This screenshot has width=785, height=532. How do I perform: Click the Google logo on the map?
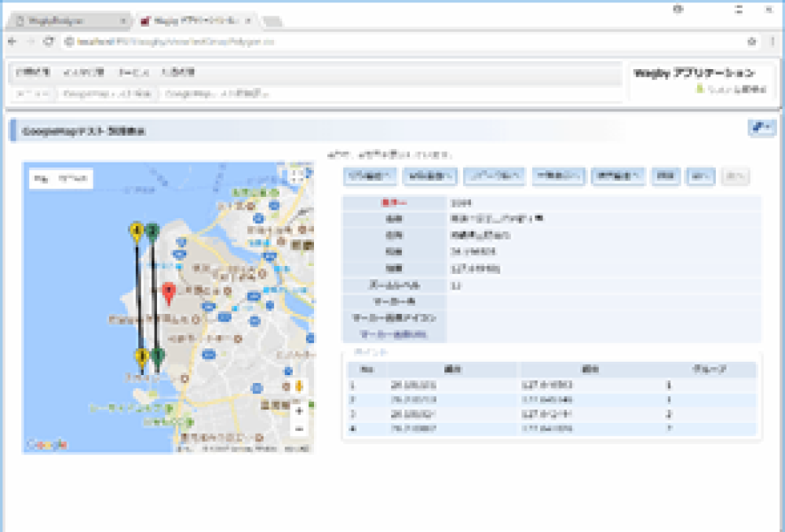tap(46, 444)
